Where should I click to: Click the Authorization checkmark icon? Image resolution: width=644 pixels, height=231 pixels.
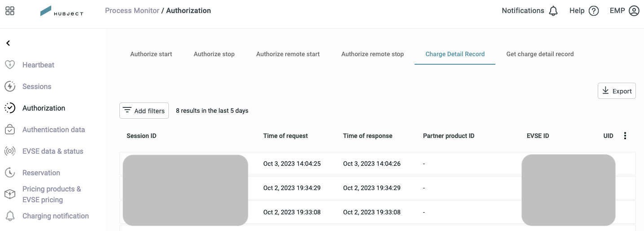[x=10, y=108]
